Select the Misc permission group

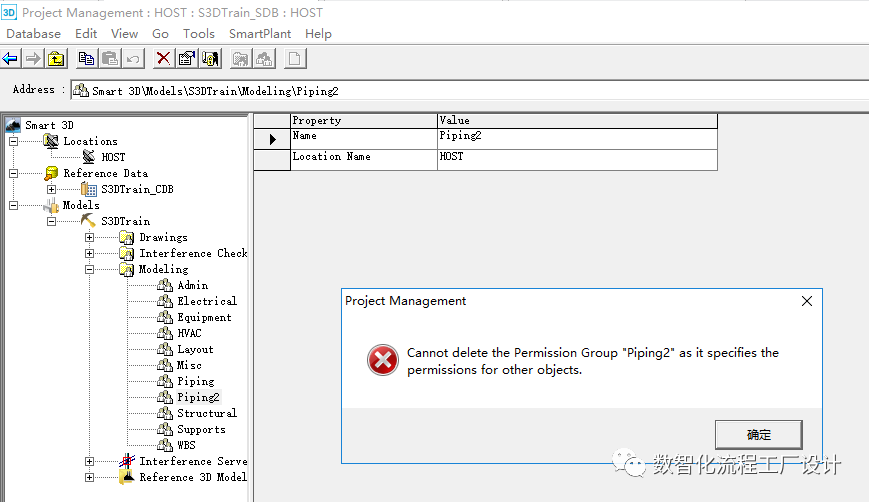(x=189, y=366)
